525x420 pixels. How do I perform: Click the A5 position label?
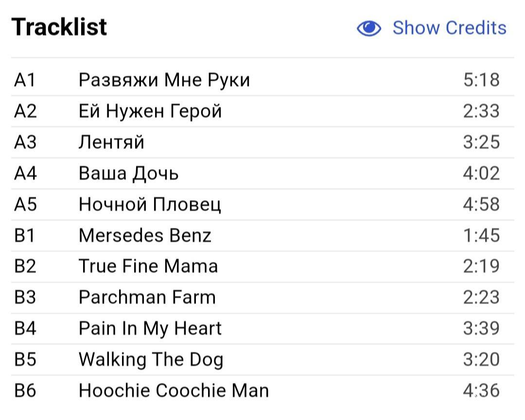pos(25,205)
